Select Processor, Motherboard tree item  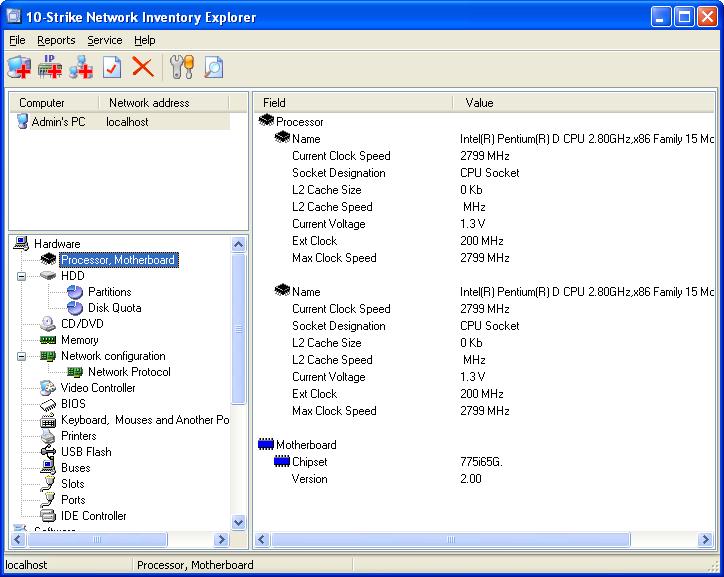118,260
